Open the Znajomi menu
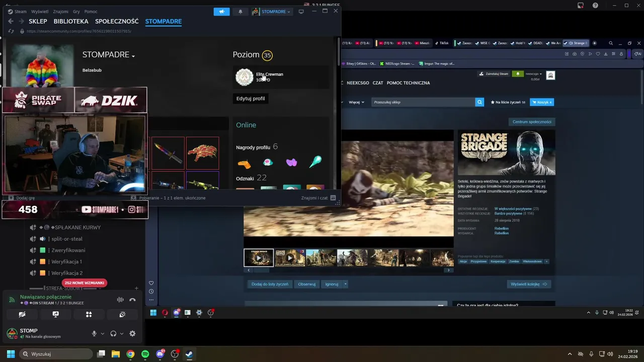 click(x=60, y=12)
